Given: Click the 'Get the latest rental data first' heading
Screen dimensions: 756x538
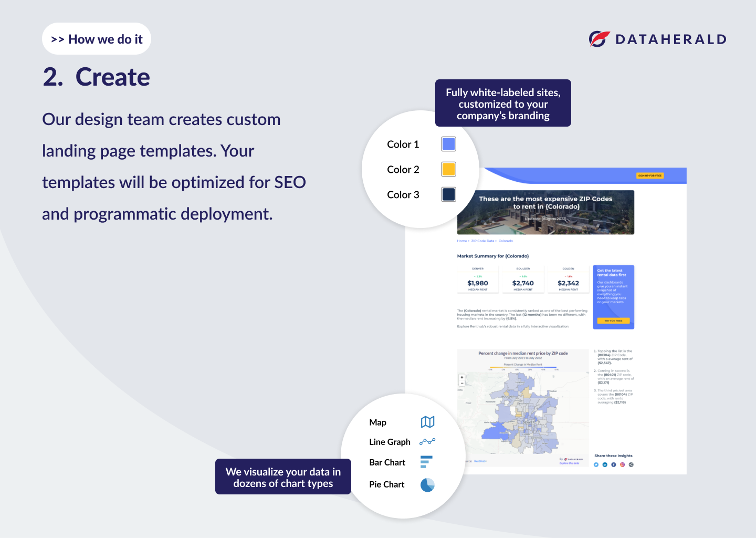Looking at the screenshot, I should tap(612, 273).
